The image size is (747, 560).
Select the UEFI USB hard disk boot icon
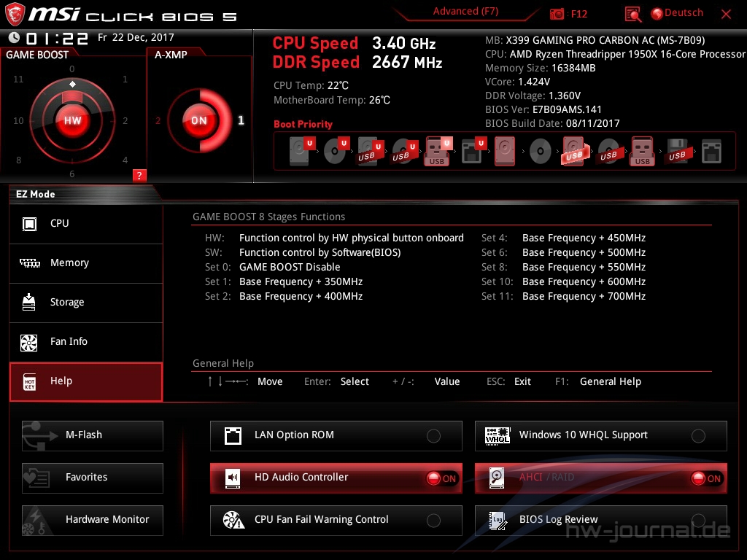pyautogui.click(x=370, y=151)
